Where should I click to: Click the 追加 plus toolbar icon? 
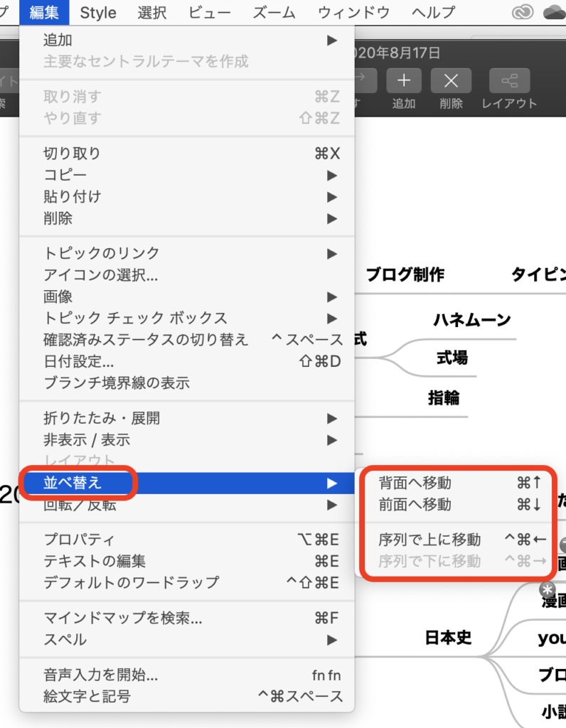point(403,80)
